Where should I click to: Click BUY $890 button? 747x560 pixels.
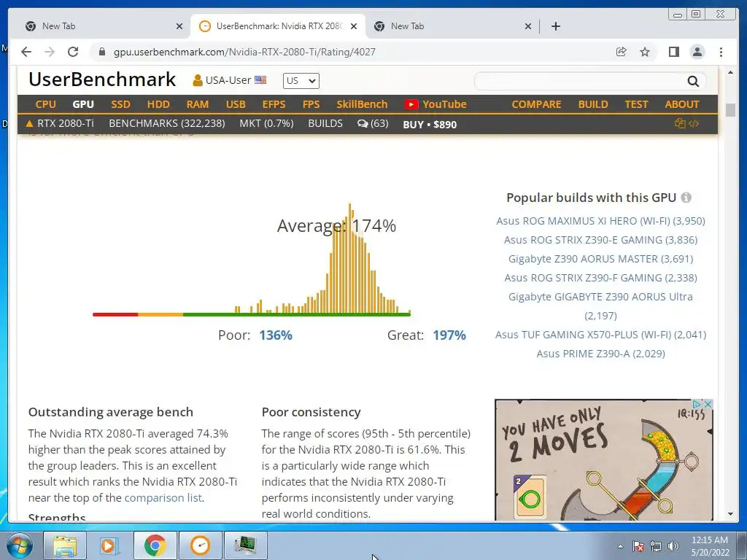430,124
